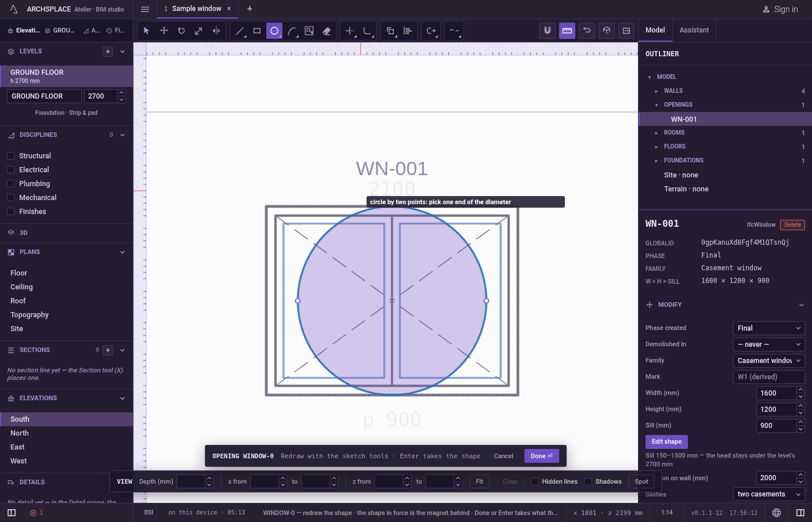Select the pointer selection tool
The width and height of the screenshot is (812, 522).
pos(146,31)
